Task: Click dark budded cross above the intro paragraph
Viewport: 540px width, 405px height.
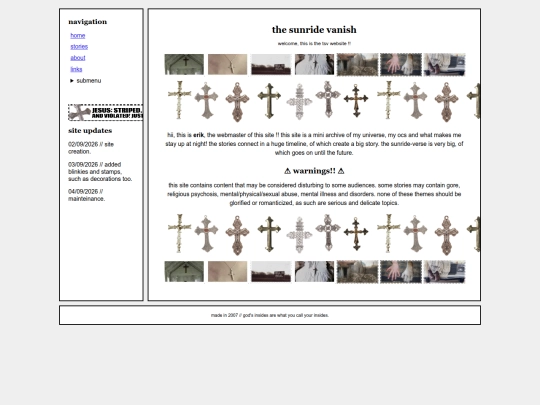Action: coord(356,101)
